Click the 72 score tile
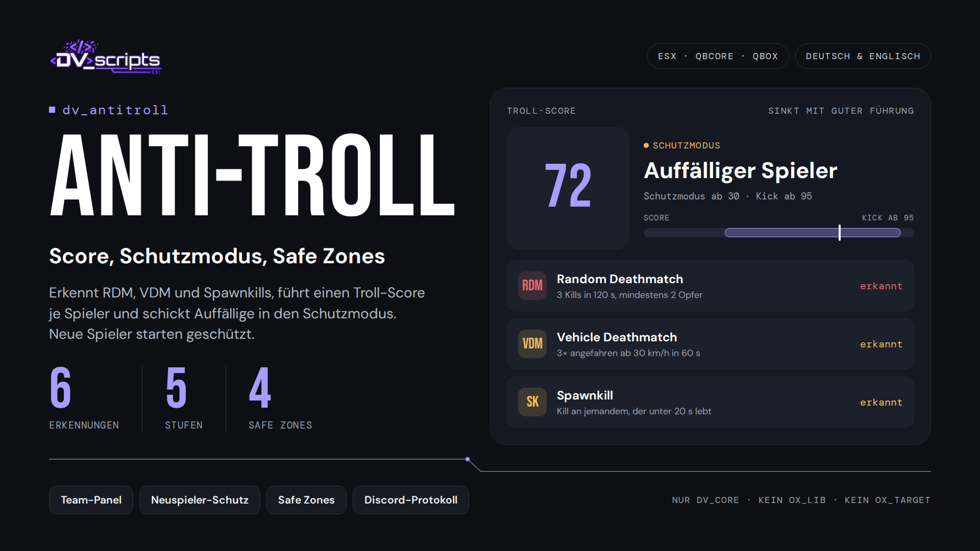Screen dimensions: 980x551 [568, 188]
